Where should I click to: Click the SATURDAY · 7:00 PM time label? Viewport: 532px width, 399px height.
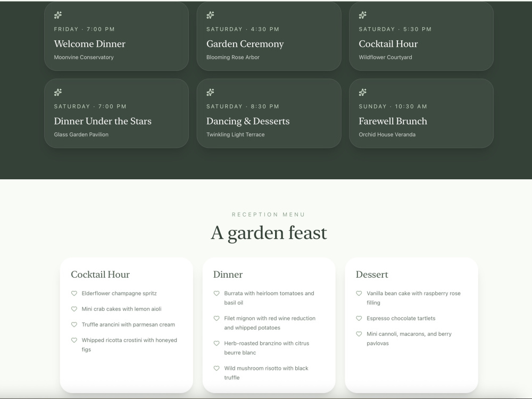point(90,106)
